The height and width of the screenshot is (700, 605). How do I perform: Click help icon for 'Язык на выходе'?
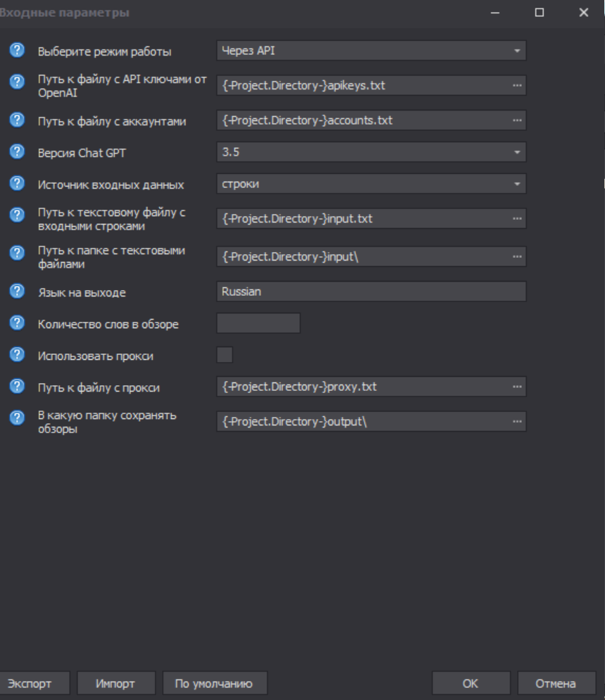coord(16,291)
